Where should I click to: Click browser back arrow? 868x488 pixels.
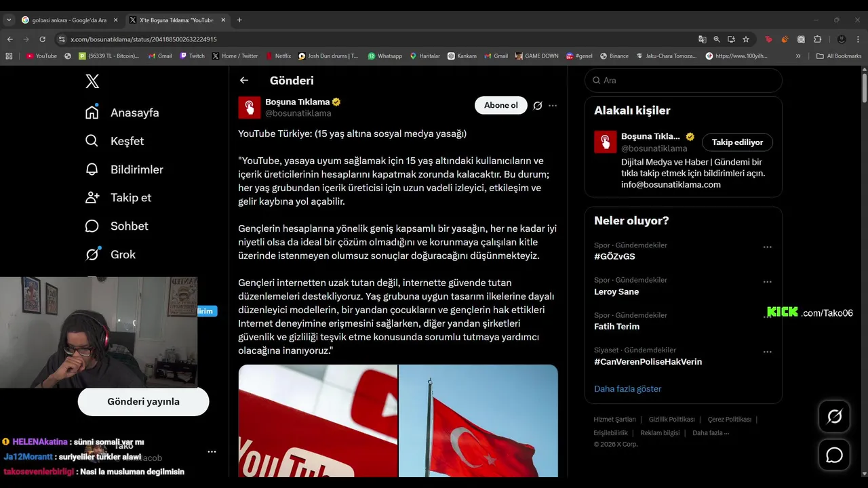[x=9, y=39]
